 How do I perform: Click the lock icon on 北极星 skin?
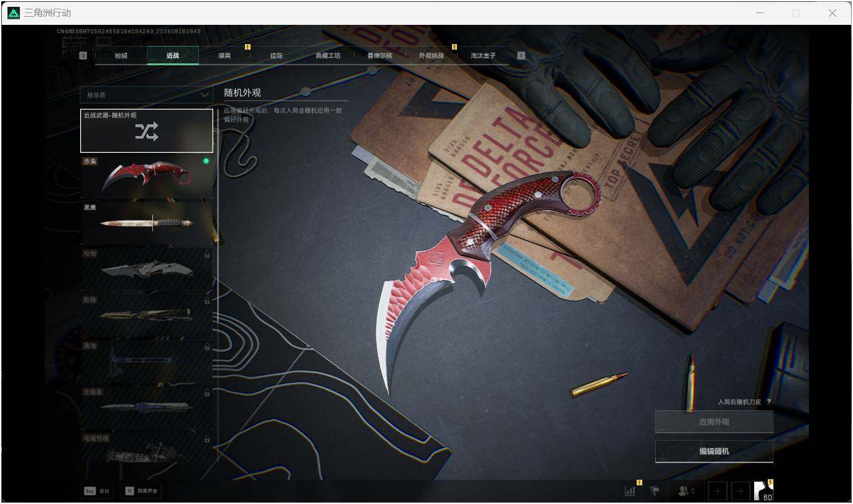(x=207, y=393)
